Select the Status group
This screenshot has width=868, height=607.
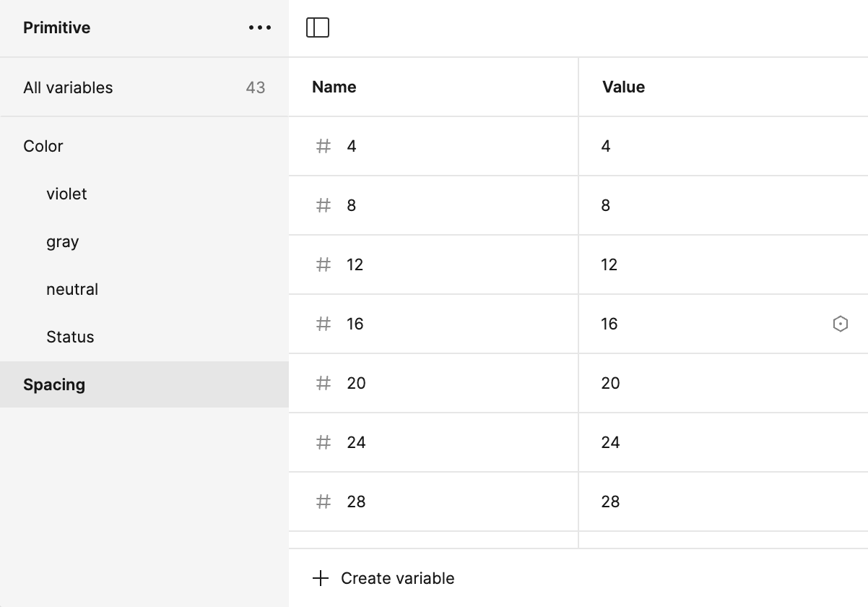click(70, 337)
